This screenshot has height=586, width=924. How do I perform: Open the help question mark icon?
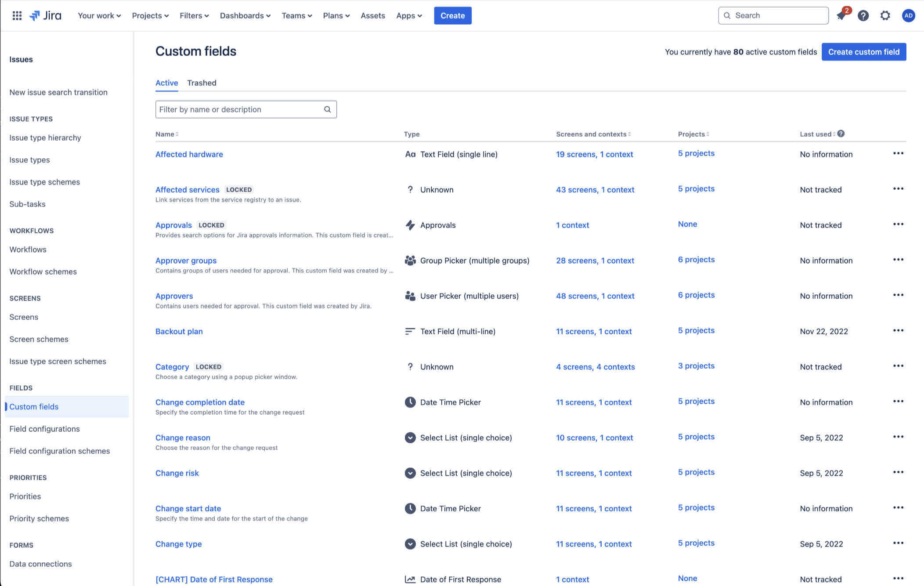[x=863, y=16]
